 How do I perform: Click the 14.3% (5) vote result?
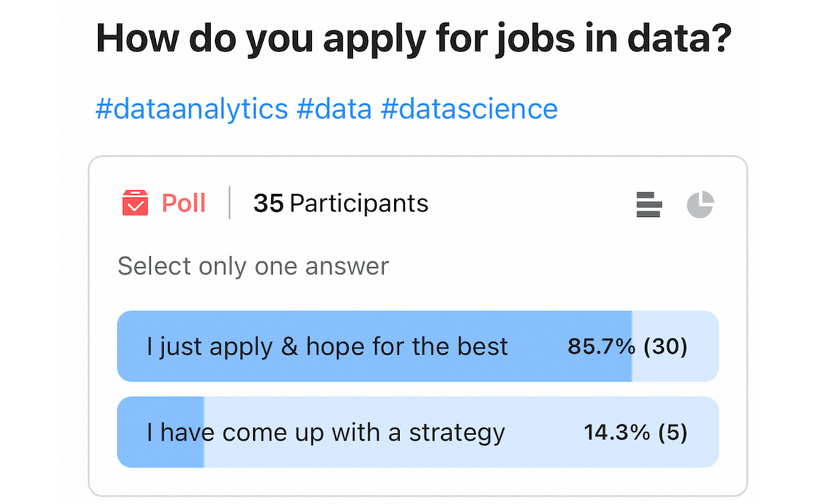pyautogui.click(x=635, y=433)
